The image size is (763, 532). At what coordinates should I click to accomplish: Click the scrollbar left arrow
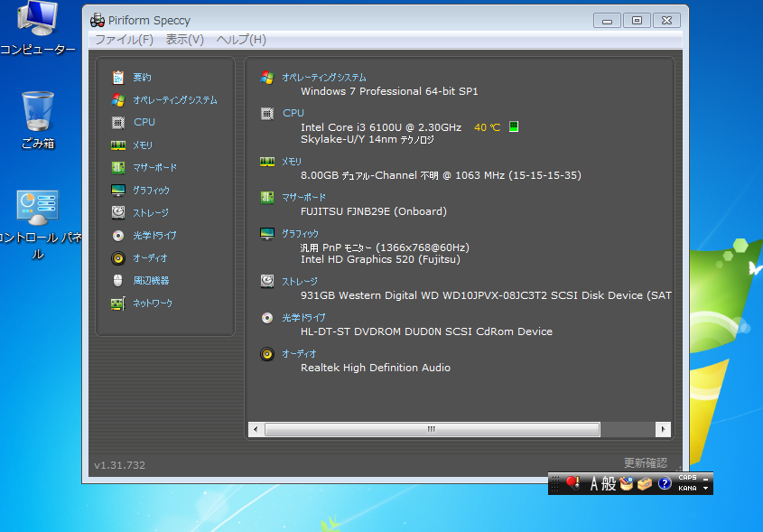point(256,429)
